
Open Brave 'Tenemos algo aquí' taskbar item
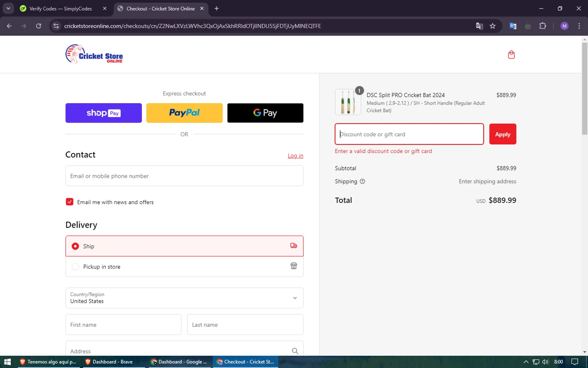pyautogui.click(x=48, y=362)
